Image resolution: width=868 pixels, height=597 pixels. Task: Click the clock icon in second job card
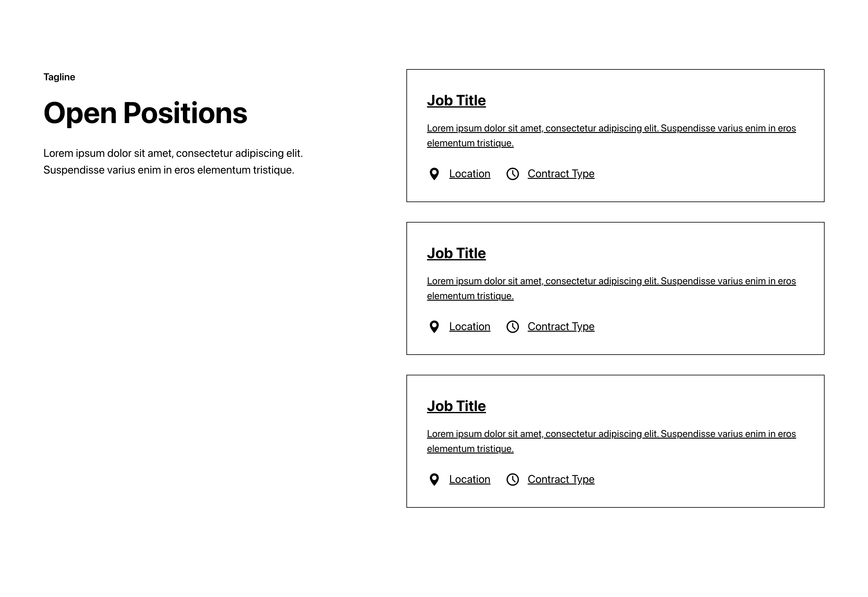(512, 327)
